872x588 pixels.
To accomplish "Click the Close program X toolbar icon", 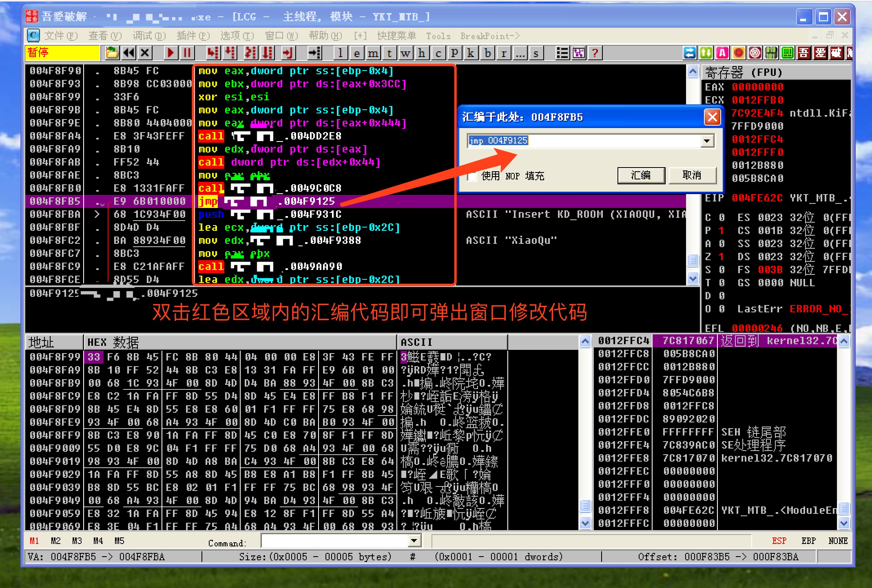I will 145,53.
